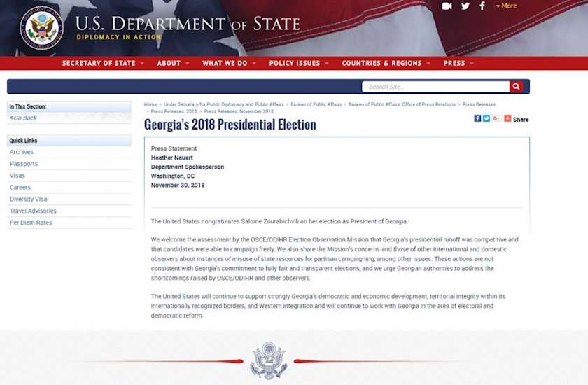The image size is (588, 385).
Task: Expand the More dropdown in header
Action: point(507,6)
